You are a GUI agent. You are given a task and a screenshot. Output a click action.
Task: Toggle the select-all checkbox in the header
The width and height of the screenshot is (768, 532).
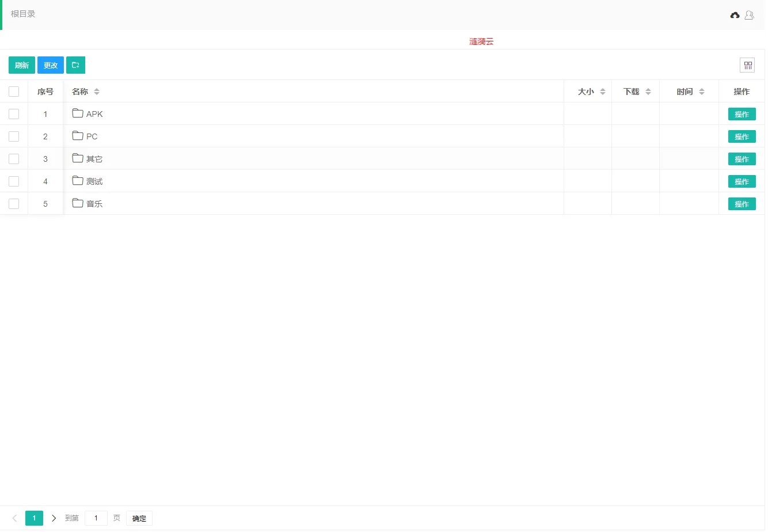pyautogui.click(x=14, y=91)
